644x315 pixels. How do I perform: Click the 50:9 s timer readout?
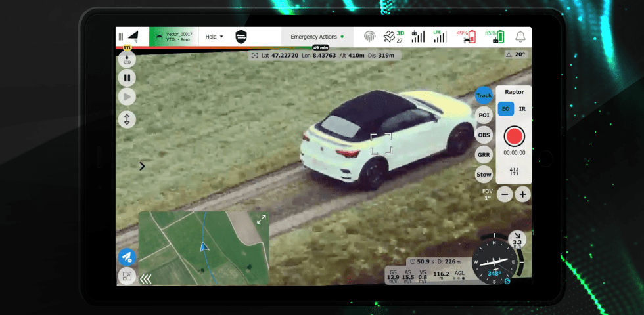tap(422, 261)
